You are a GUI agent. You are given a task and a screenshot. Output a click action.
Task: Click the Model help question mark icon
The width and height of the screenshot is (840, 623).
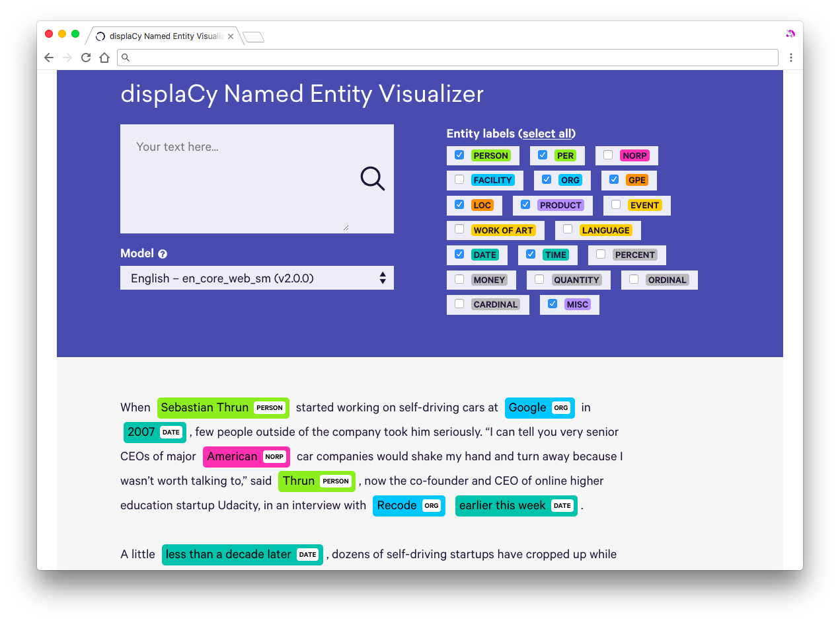coord(163,254)
